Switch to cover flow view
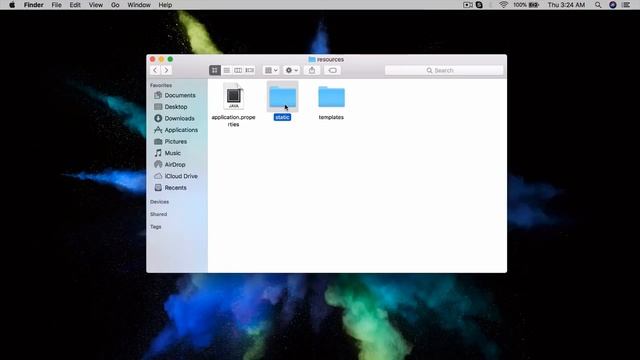The height and width of the screenshot is (360, 640). tap(250, 70)
